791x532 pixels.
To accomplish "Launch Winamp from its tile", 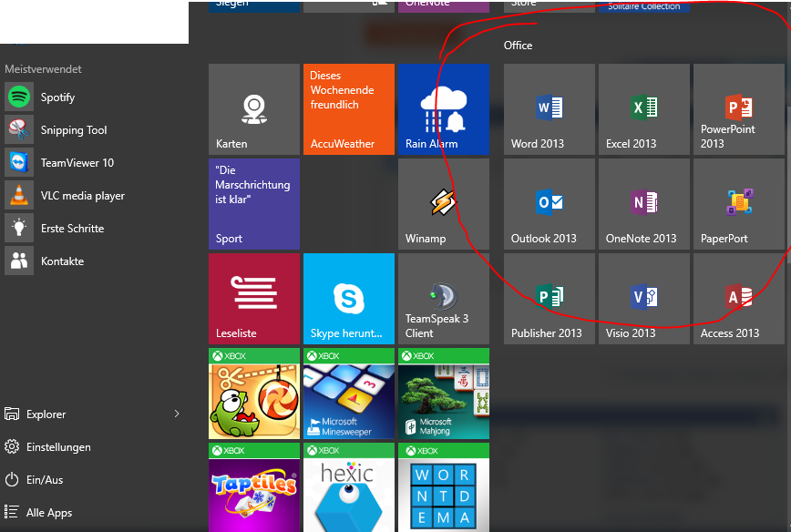I will click(444, 204).
